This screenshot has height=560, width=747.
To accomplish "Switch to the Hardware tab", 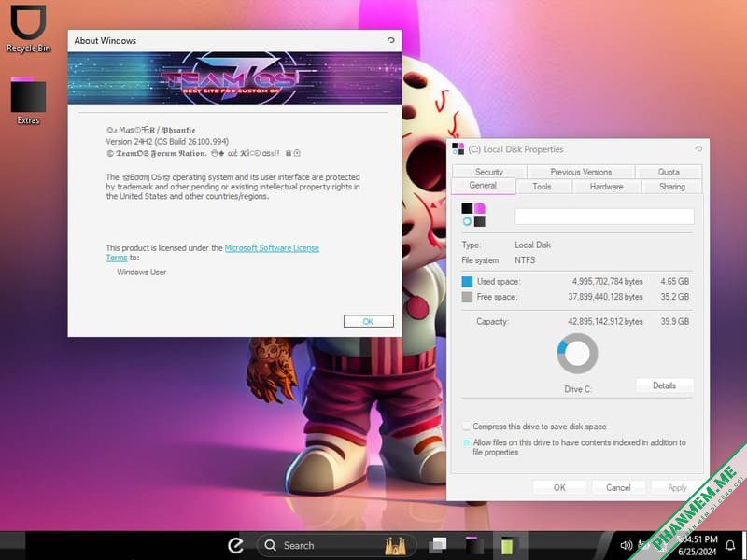I will [x=606, y=187].
